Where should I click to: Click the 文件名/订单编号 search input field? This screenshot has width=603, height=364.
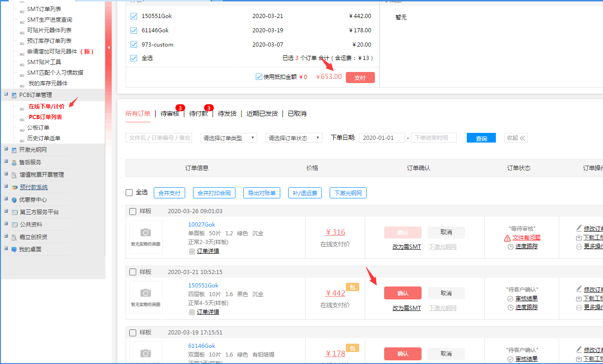159,138
